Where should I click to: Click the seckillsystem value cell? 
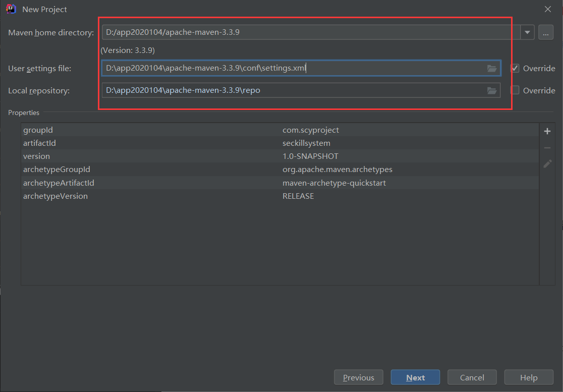[306, 143]
